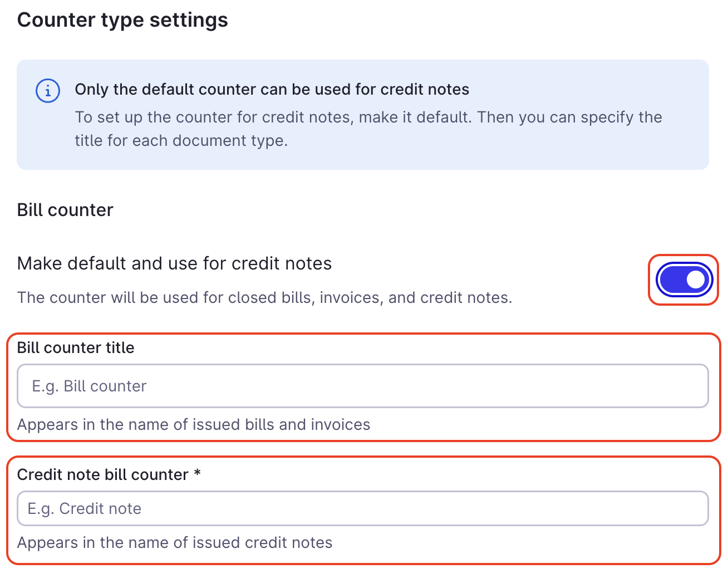
Task: Click the banner instructions for document type titles
Action: click(367, 129)
